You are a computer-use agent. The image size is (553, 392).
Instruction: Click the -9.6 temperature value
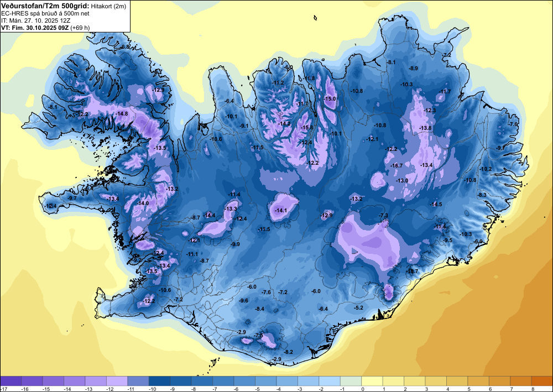coord(244,301)
